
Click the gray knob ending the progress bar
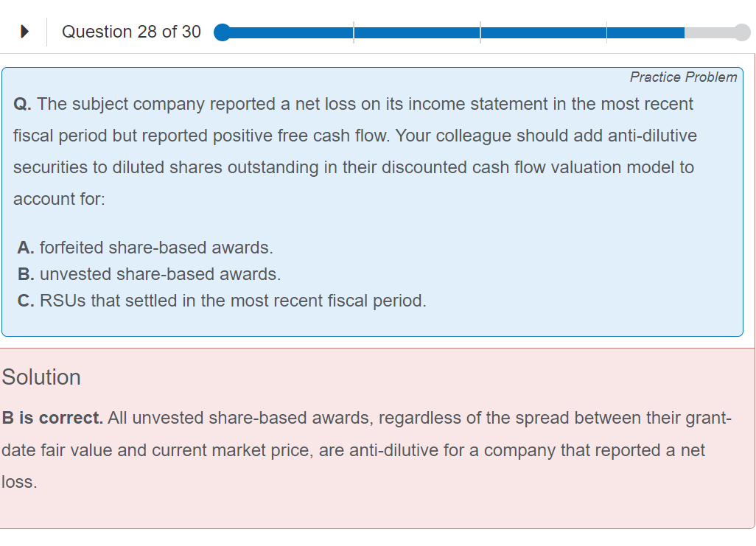[742, 32]
